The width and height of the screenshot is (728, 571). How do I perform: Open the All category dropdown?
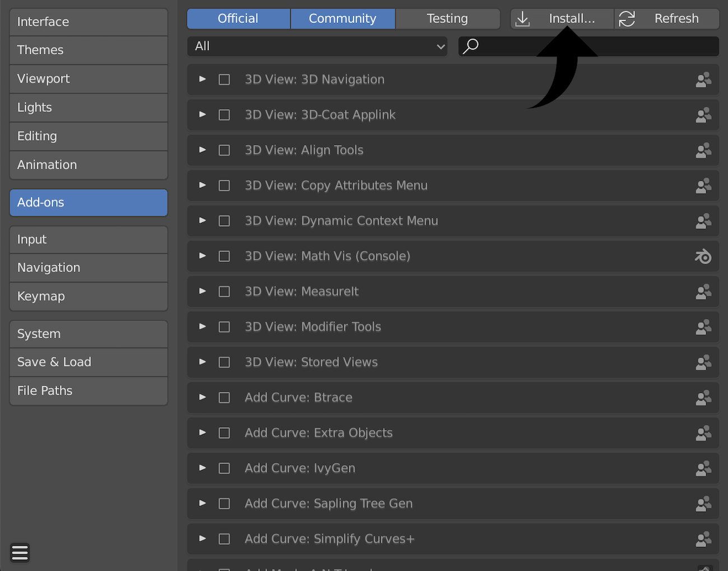(x=317, y=46)
